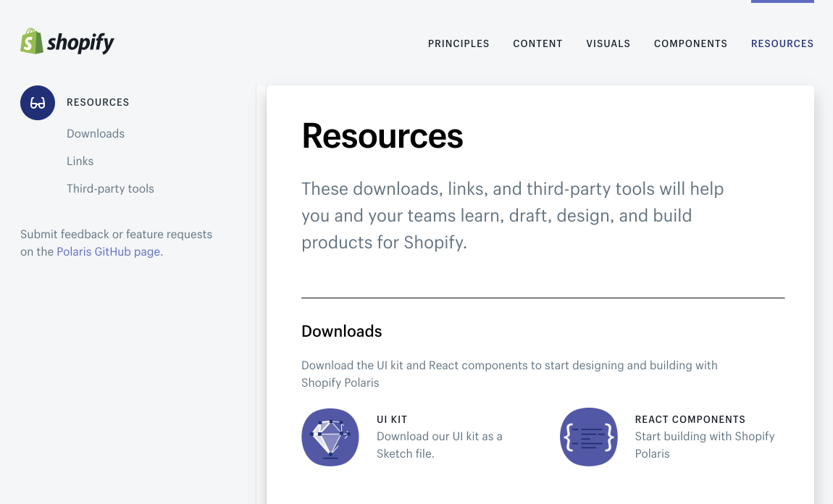Click the UI KIT title link
This screenshot has width=833, height=504.
point(392,420)
